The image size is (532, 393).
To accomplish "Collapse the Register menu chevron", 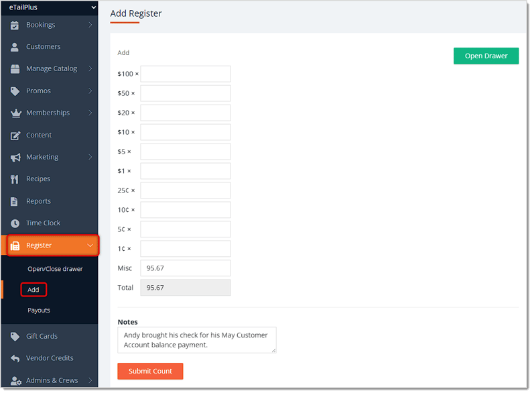I will (90, 245).
